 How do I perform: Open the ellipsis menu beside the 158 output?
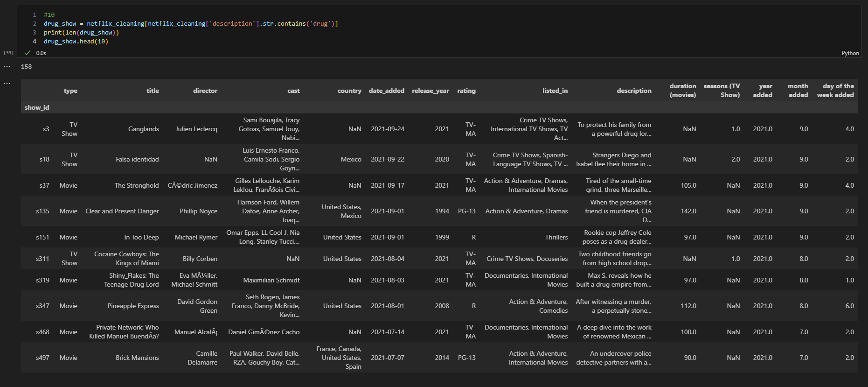(7, 67)
